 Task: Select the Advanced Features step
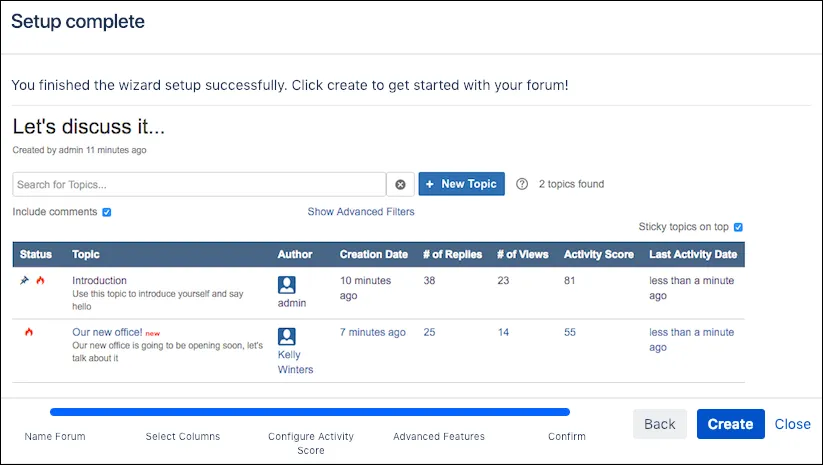(439, 436)
